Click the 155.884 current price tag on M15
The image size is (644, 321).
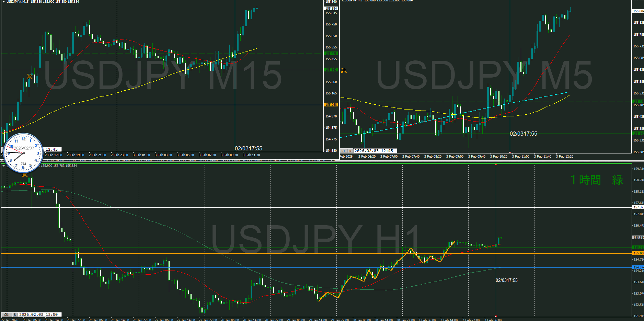(x=331, y=8)
